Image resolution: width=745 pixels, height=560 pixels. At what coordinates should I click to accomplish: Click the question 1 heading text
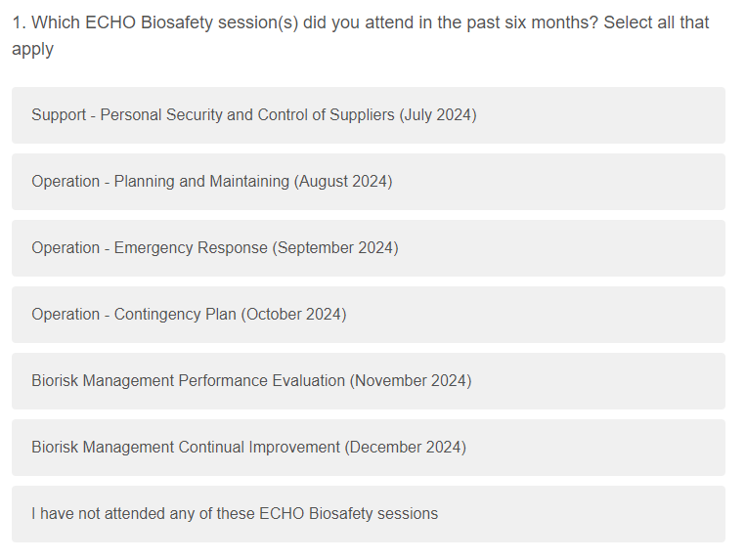coord(360,23)
